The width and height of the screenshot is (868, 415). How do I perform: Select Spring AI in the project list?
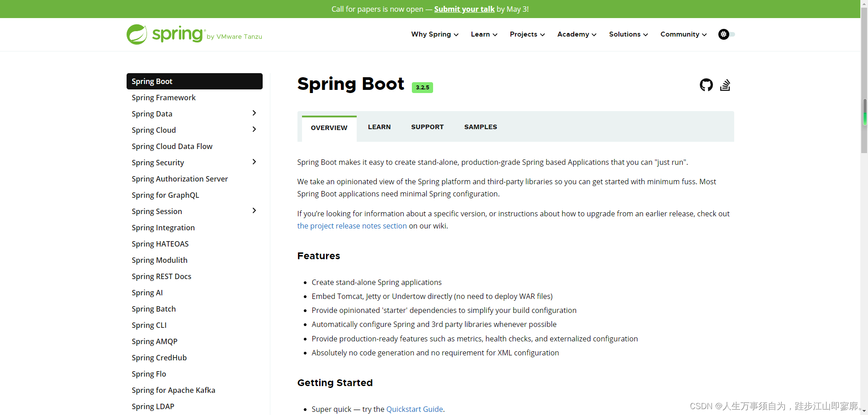147,293
